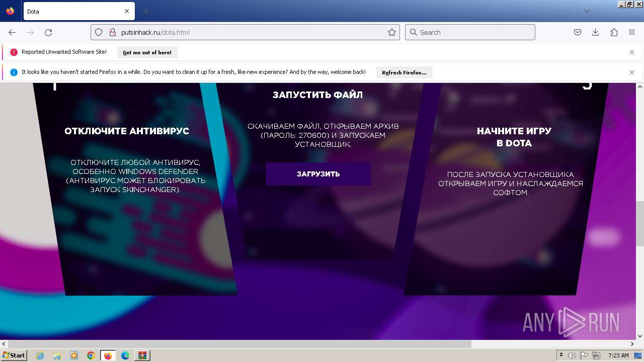Open a new tab with plus button
The height and width of the screenshot is (362, 644).
coord(146,11)
